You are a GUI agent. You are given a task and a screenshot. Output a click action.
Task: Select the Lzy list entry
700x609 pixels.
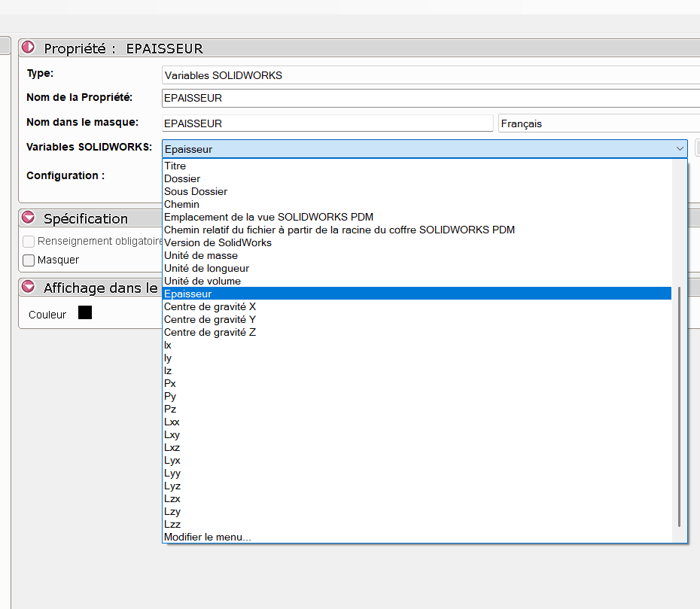(x=417, y=511)
